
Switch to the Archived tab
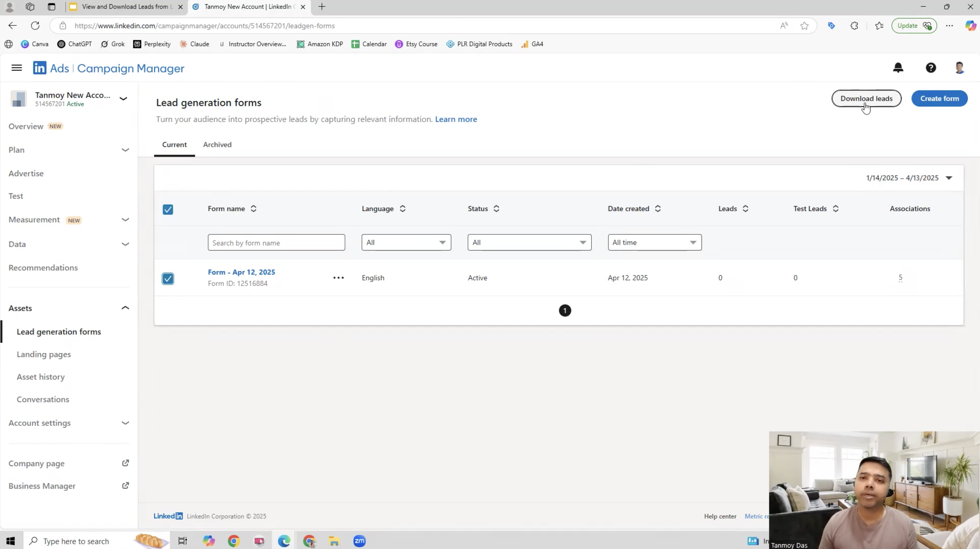click(x=217, y=145)
